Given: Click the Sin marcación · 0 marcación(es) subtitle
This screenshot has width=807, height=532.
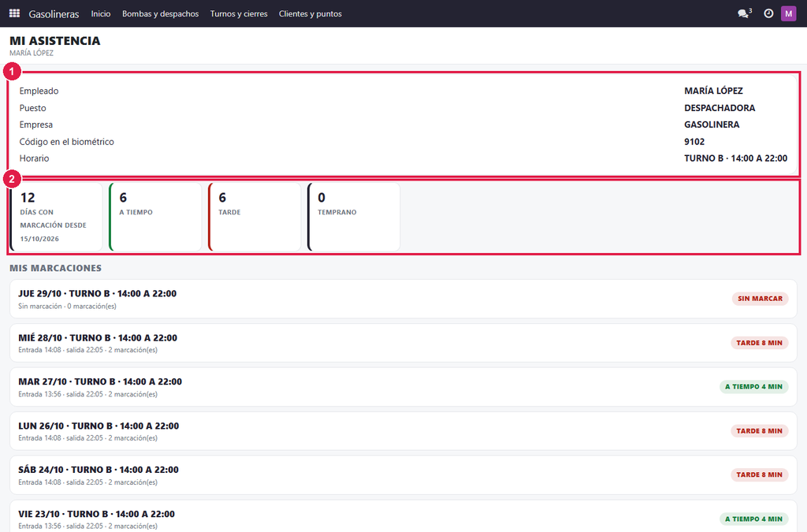Looking at the screenshot, I should coord(68,306).
